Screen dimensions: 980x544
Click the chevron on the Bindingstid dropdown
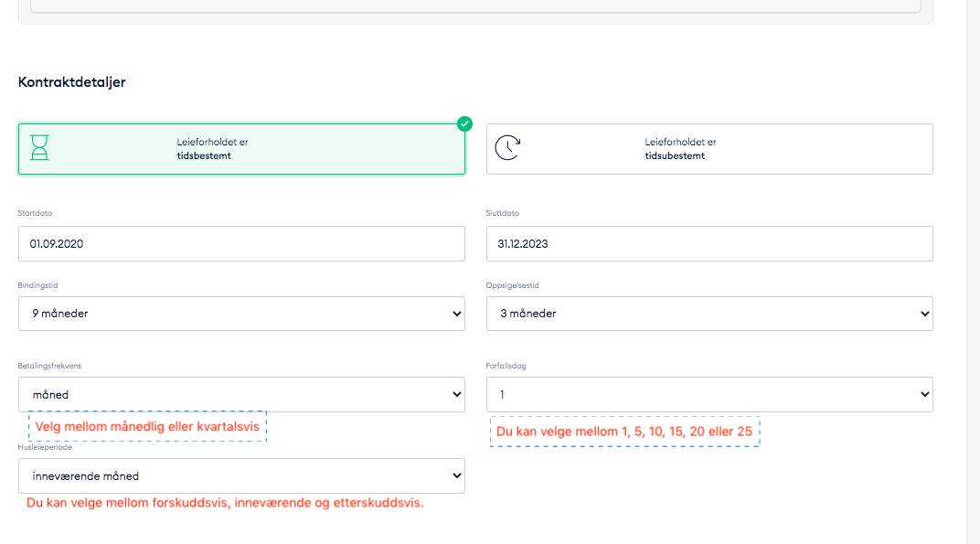[x=455, y=313]
